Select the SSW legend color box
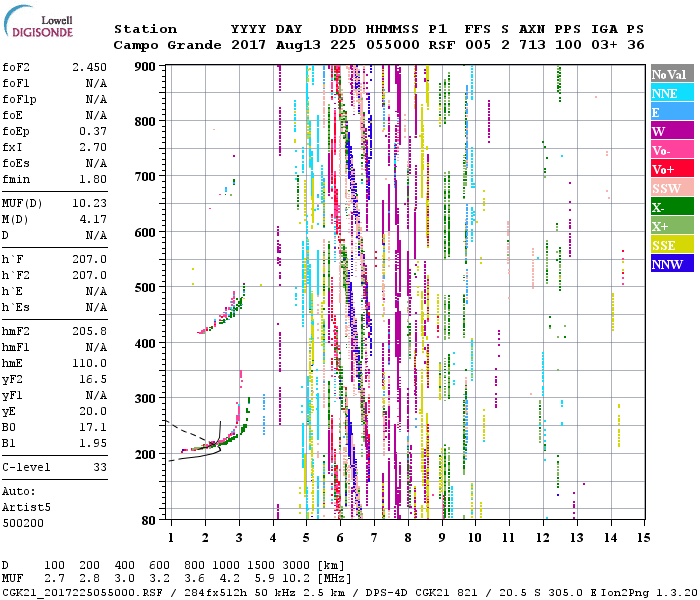 [x=670, y=188]
